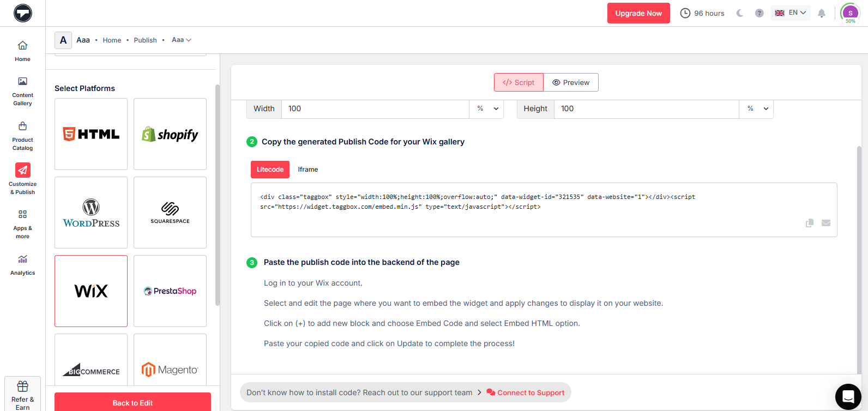Open Product Catalog section
This screenshot has height=411, width=868.
(22, 136)
